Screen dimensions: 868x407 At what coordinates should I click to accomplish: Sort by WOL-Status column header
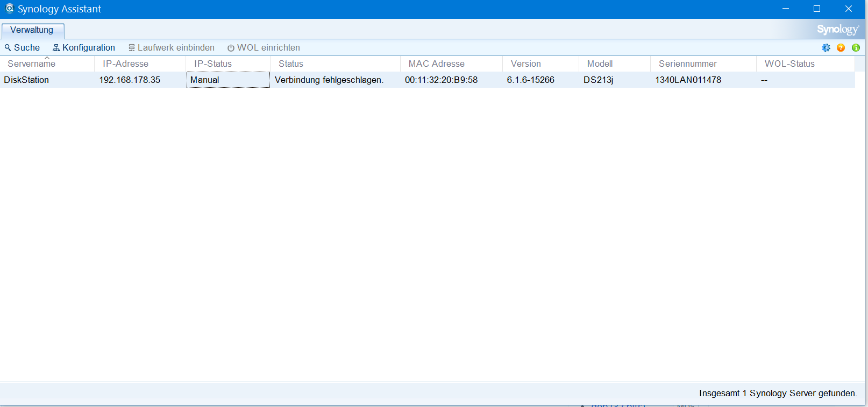[x=806, y=64]
